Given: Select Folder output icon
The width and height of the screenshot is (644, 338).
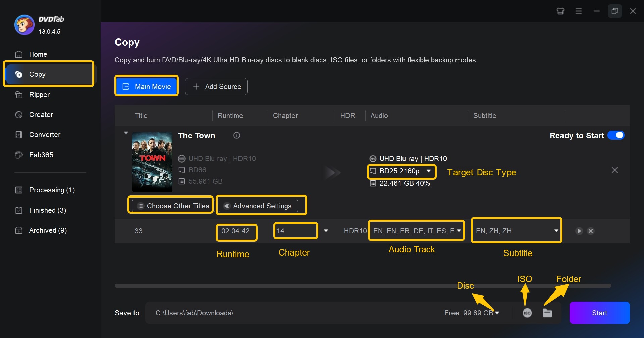Looking at the screenshot, I should 547,313.
